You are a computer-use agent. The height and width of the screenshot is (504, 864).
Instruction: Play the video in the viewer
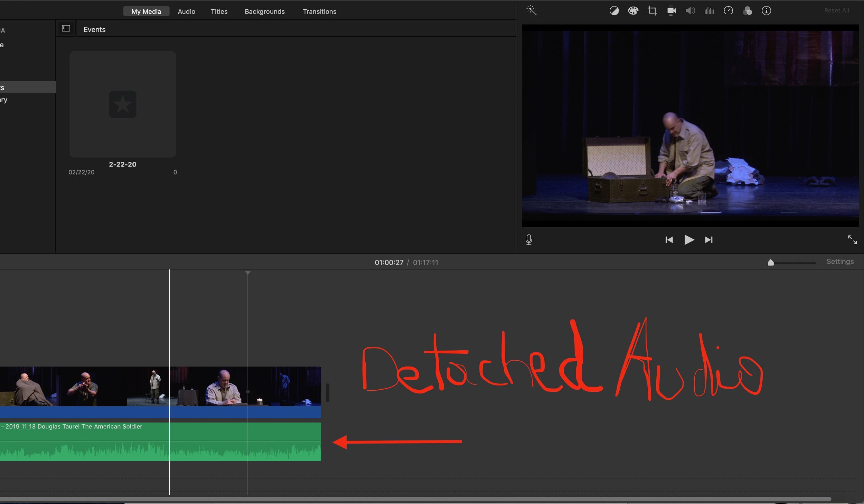coord(689,240)
